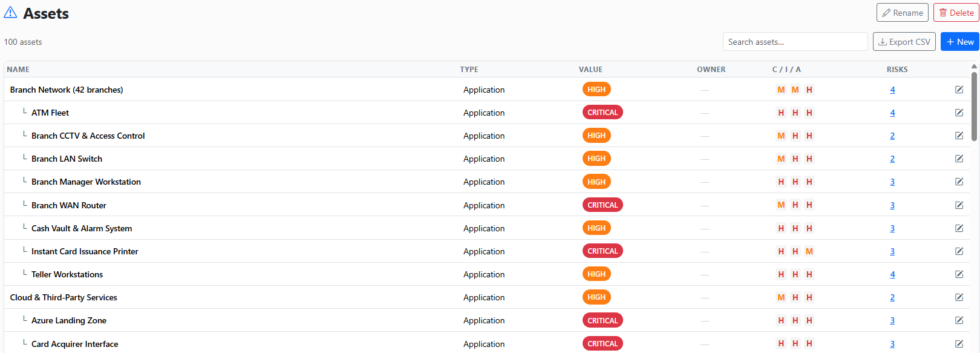Click the Branch Manager Workstation name

point(86,182)
